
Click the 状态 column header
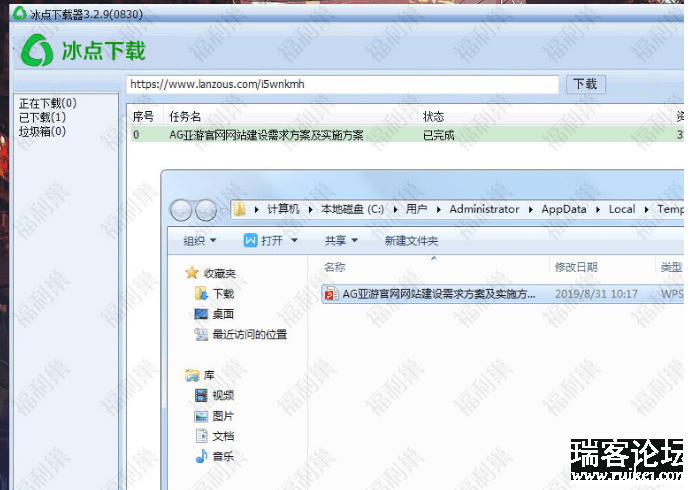coord(433,117)
